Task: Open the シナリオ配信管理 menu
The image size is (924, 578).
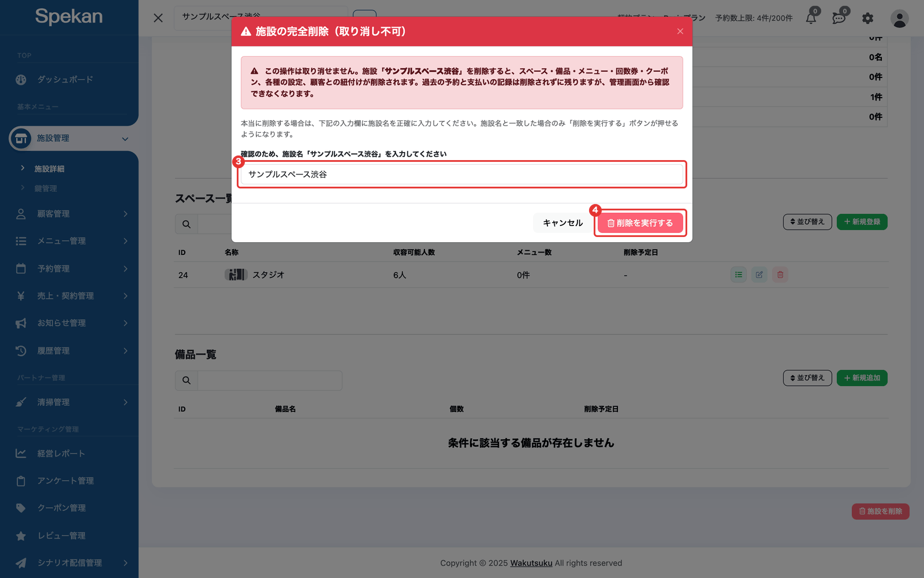Action: [x=69, y=563]
